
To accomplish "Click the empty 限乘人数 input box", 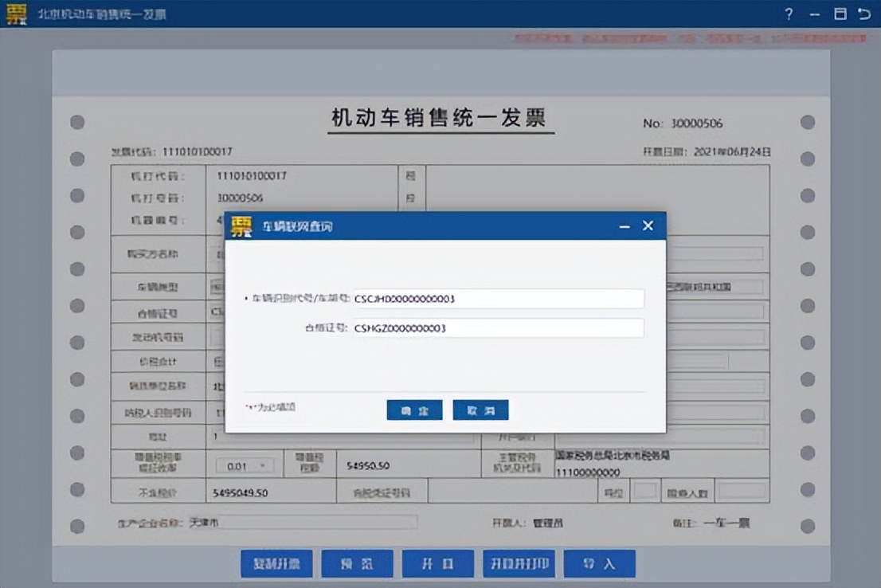I will tap(742, 490).
